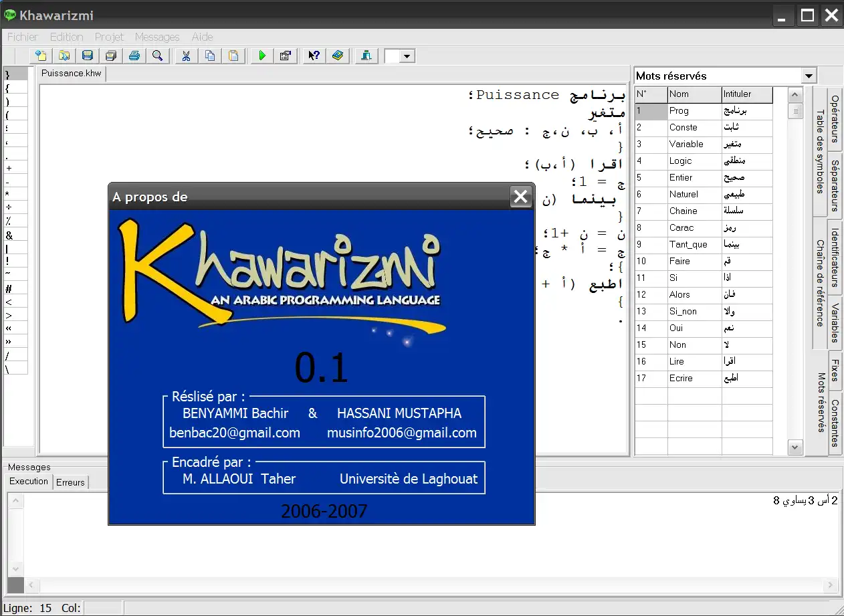Click the New file toolbar icon

[x=41, y=56]
